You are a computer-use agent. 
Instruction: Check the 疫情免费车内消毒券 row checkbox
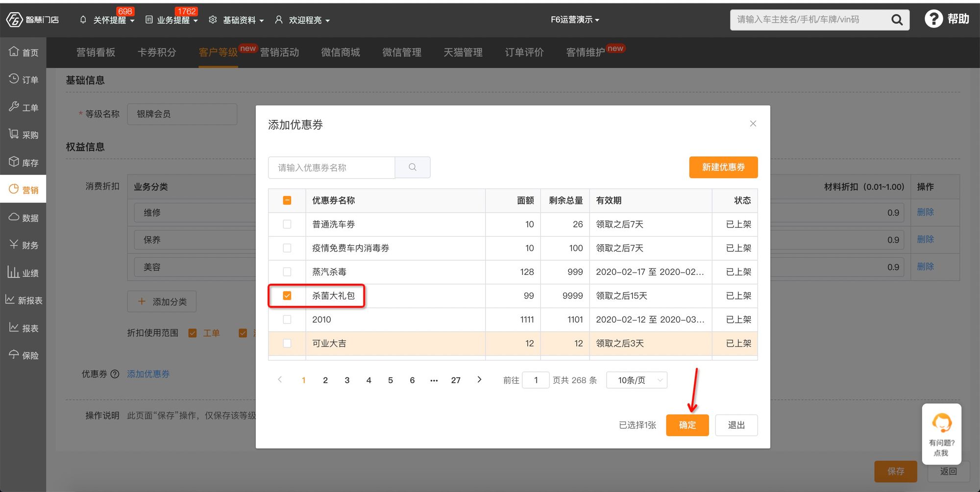pyautogui.click(x=287, y=248)
